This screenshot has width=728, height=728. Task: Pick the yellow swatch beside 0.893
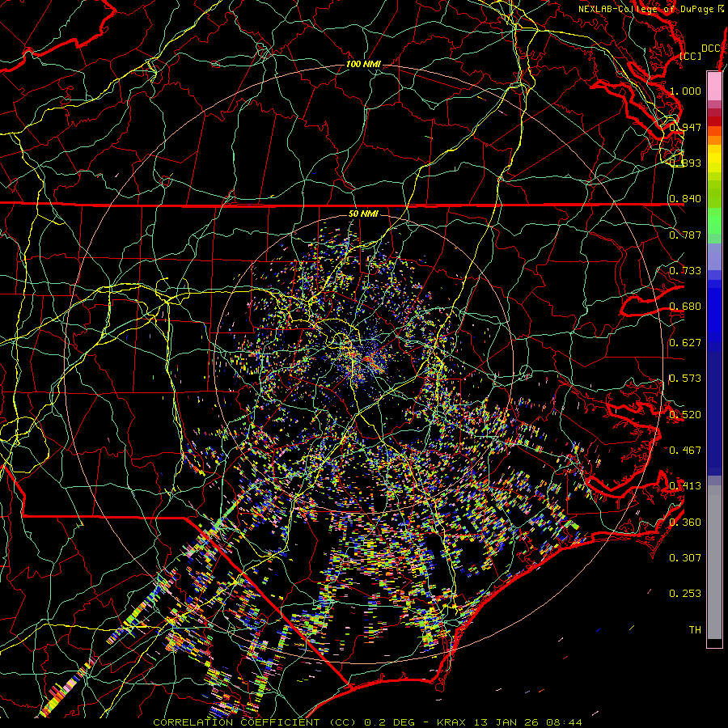click(714, 159)
